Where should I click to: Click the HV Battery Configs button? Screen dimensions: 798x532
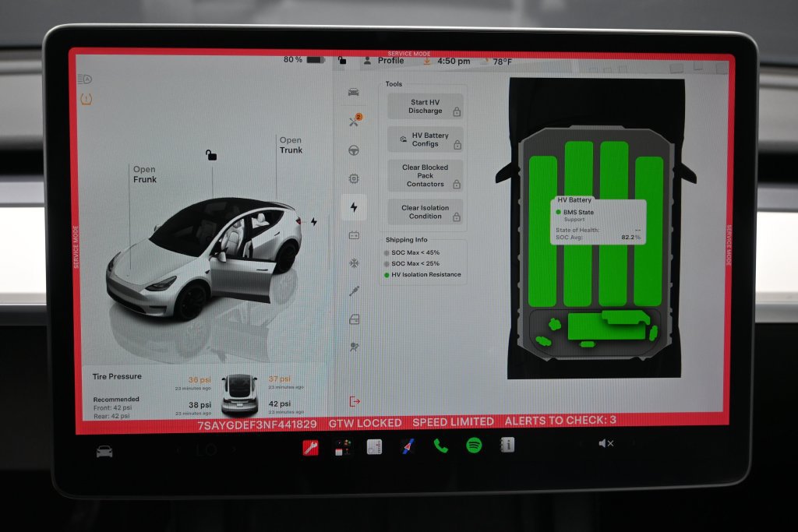tap(425, 139)
